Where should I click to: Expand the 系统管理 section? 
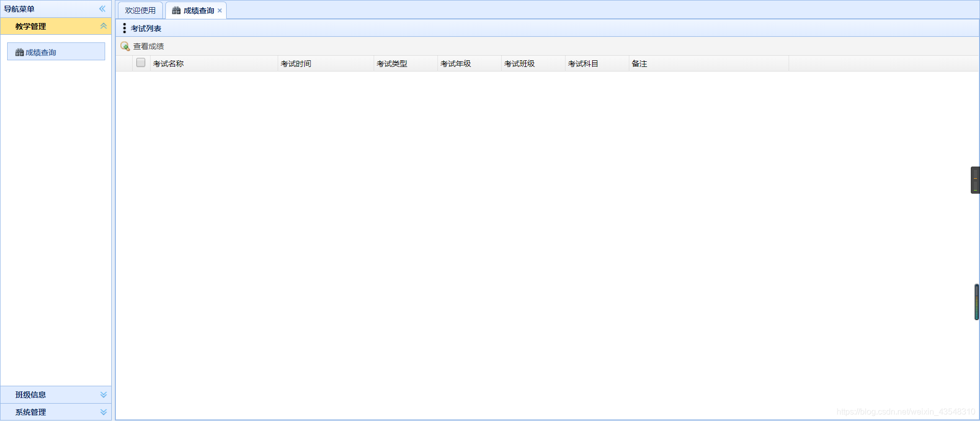pos(104,412)
